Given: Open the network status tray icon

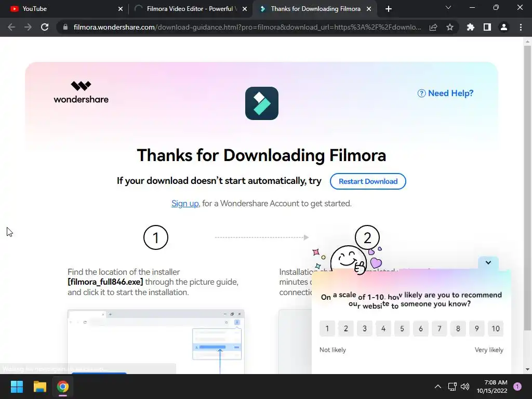Looking at the screenshot, I should [453, 387].
